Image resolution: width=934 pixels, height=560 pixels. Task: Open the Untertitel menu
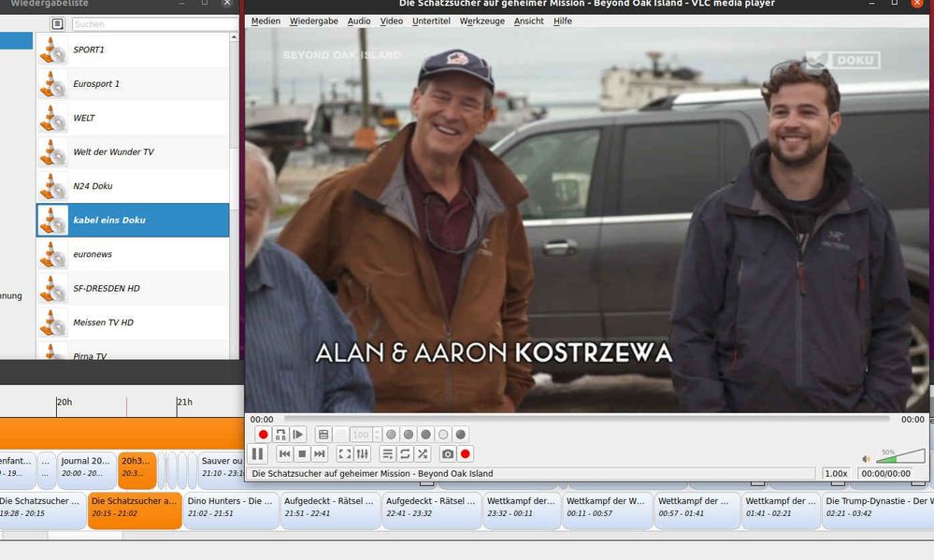tap(431, 21)
